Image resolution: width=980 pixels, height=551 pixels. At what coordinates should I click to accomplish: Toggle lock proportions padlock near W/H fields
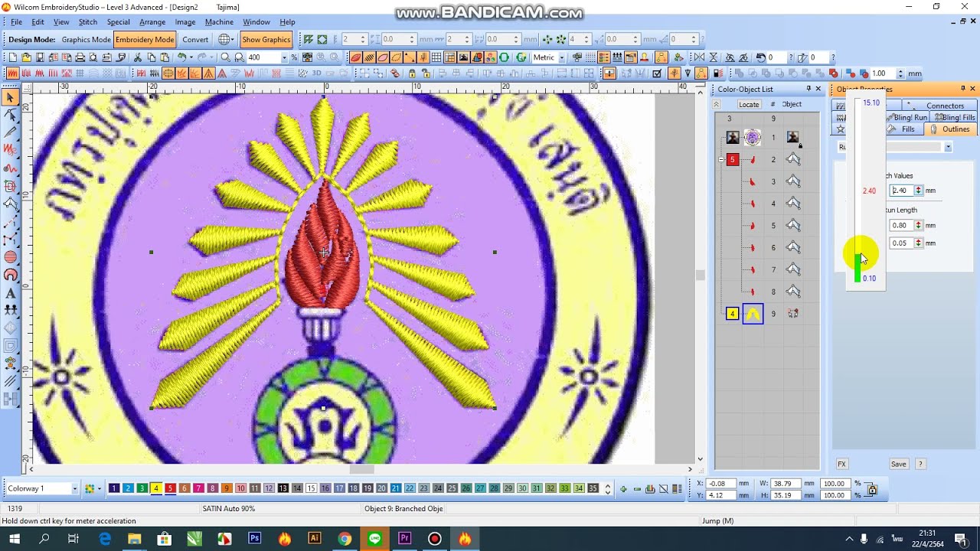click(871, 489)
